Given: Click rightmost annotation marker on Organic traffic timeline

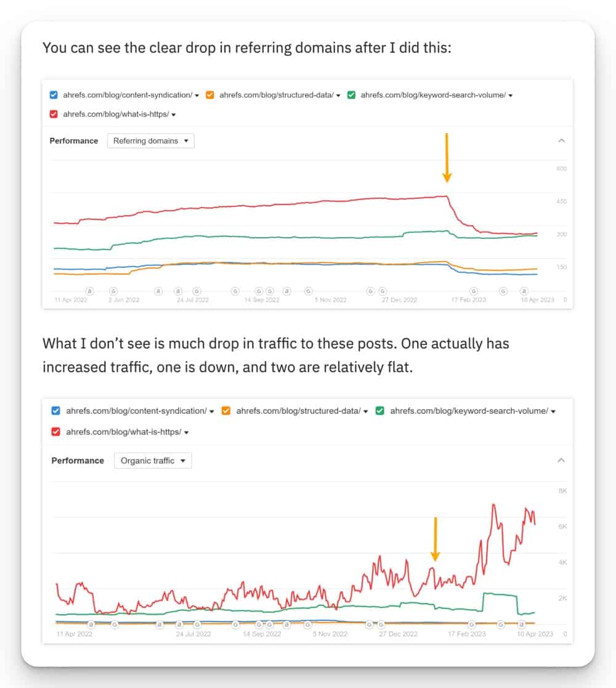Looking at the screenshot, I should pos(522,624).
